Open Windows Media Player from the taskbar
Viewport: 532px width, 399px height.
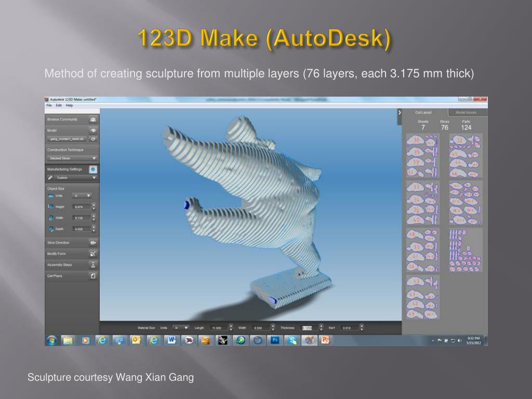[x=85, y=340]
